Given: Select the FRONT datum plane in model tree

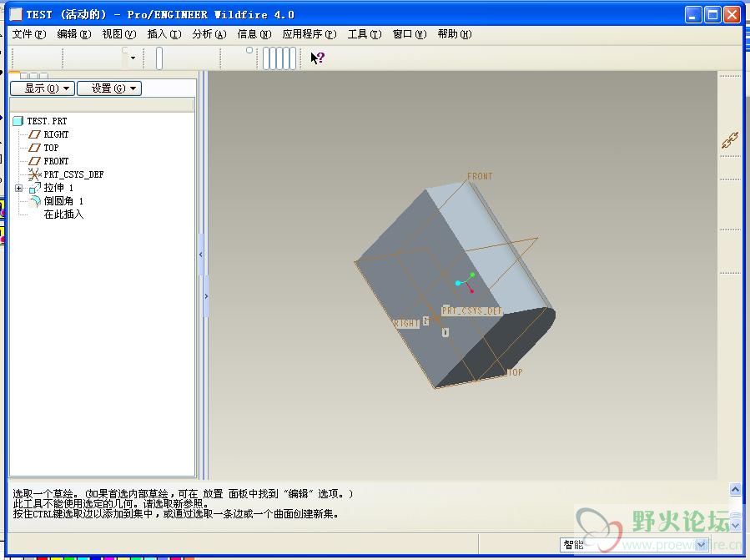Looking at the screenshot, I should point(56,161).
